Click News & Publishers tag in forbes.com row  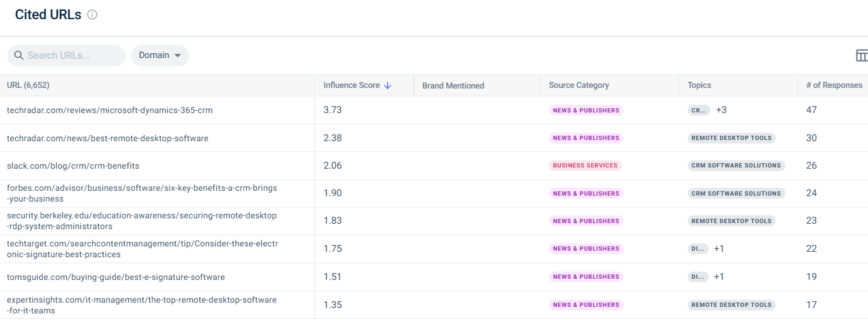tap(586, 193)
